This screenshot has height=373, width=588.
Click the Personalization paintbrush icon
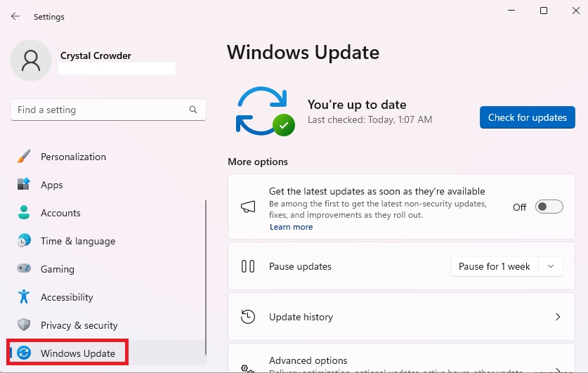24,157
